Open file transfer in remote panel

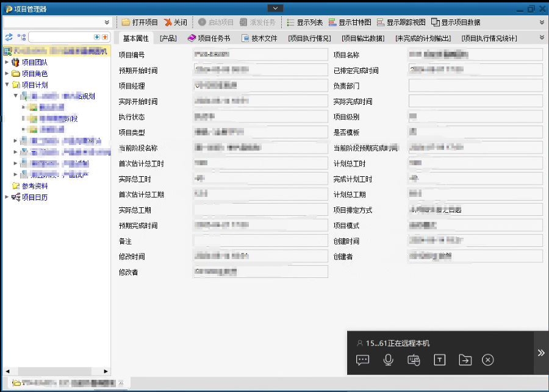point(465,360)
